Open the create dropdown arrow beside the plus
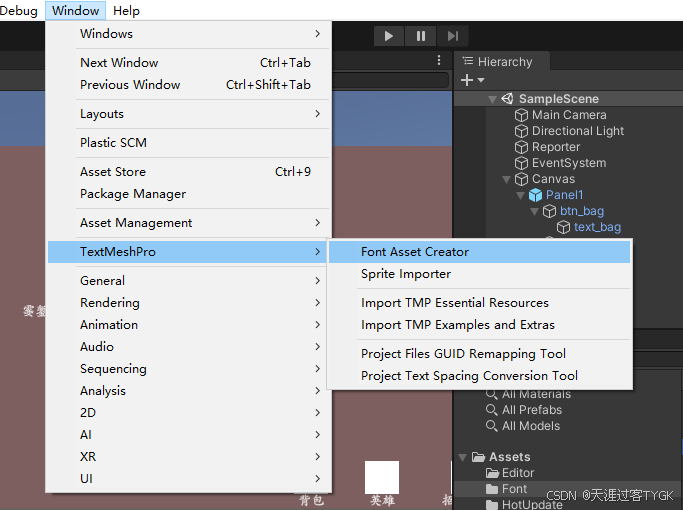Screen dimensions: 683x510 tap(481, 80)
